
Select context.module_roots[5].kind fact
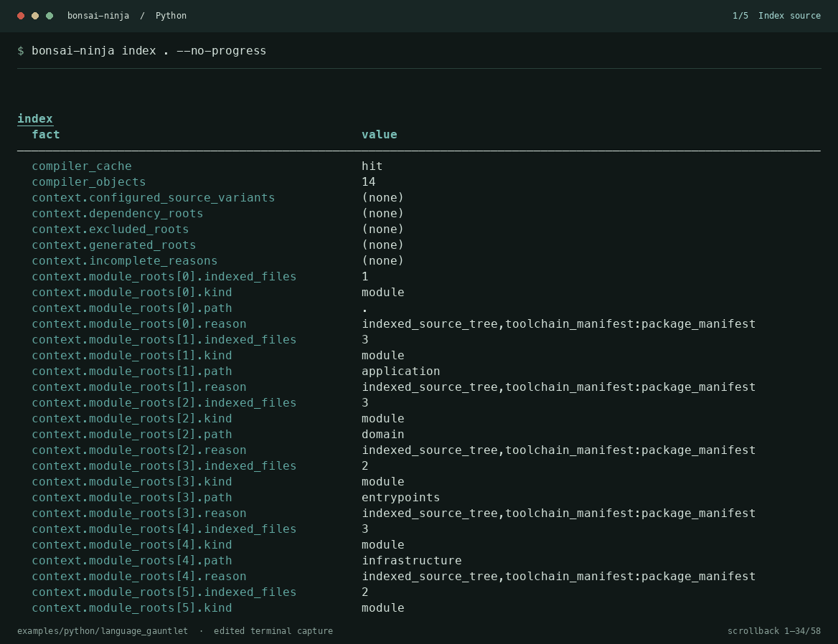pos(132,608)
